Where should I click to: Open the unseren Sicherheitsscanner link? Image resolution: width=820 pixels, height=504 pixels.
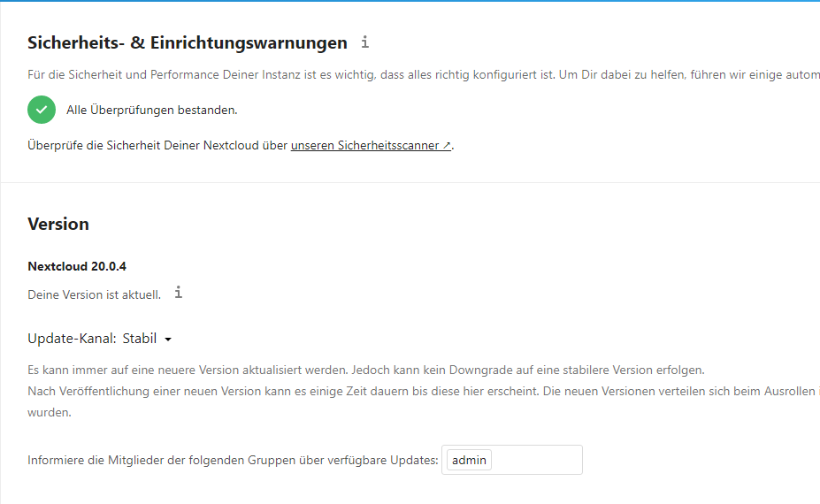pyautogui.click(x=371, y=145)
